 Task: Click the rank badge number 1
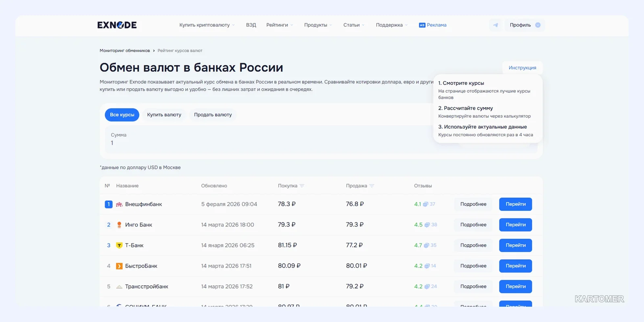109,204
